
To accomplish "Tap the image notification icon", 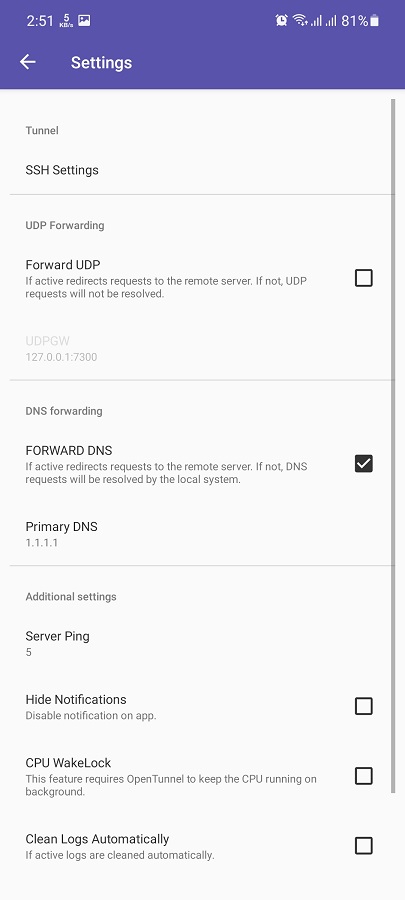I will (84, 21).
